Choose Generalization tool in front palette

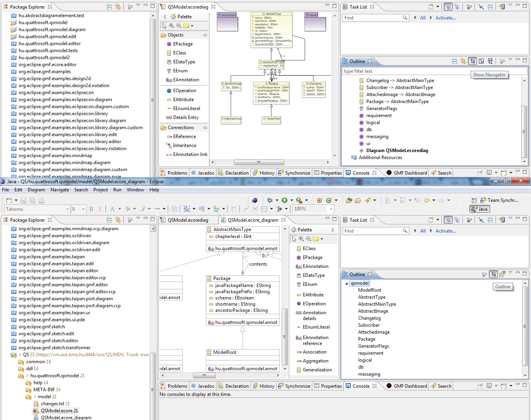pos(314,370)
